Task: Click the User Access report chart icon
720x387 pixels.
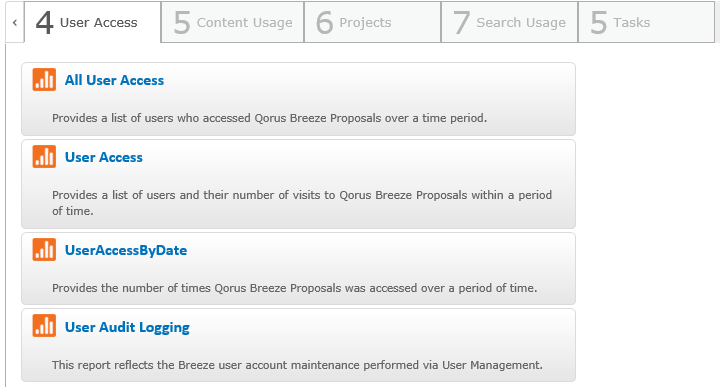Action: click(x=44, y=157)
